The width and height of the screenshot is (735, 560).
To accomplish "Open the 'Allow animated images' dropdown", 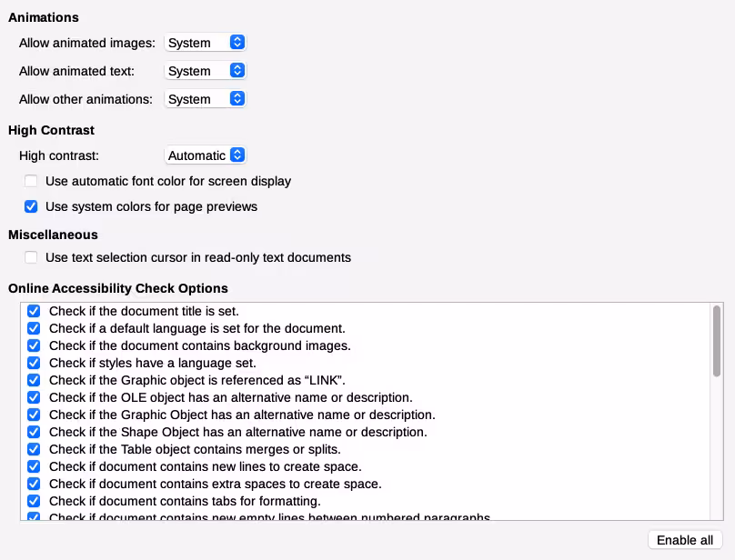I will 205,42.
